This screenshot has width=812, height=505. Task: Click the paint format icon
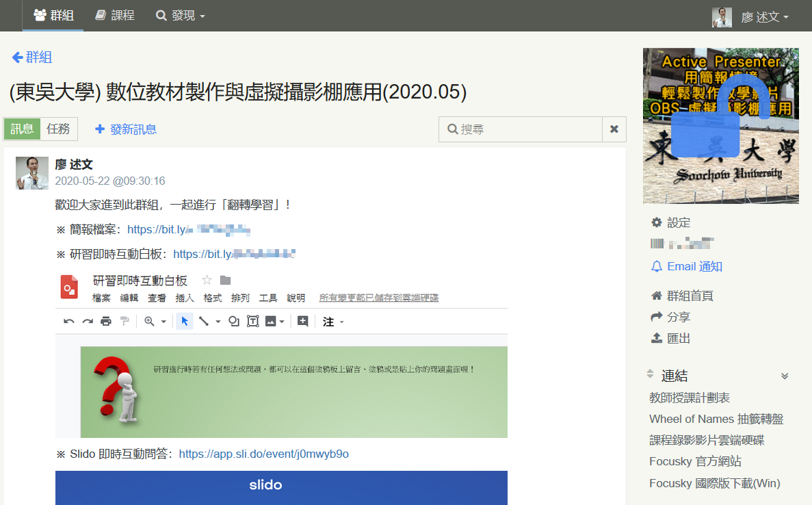point(125,322)
